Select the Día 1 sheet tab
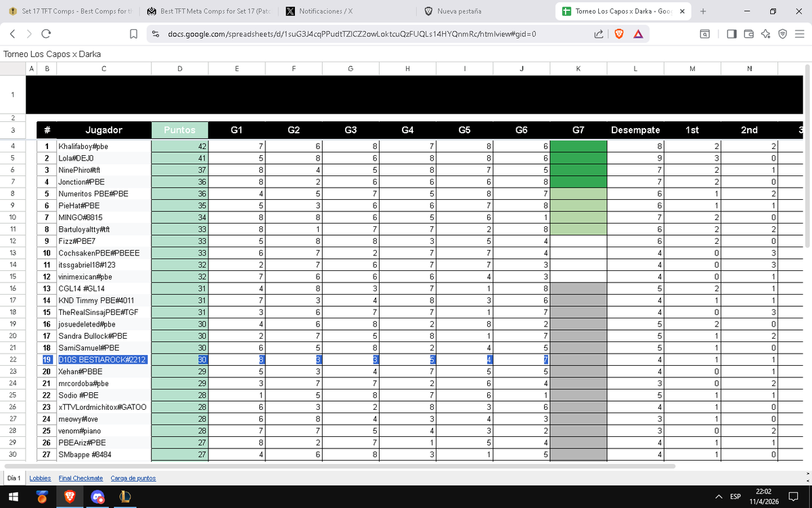812x508 pixels. pos(13,478)
